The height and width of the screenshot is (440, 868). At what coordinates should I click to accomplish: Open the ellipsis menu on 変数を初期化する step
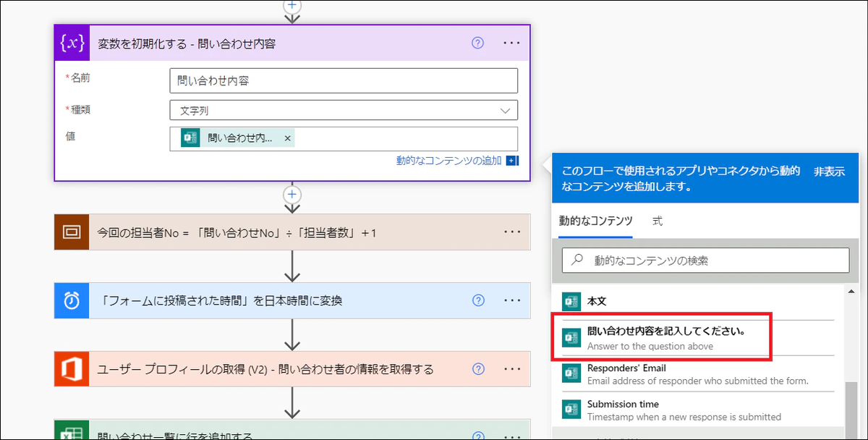click(512, 43)
